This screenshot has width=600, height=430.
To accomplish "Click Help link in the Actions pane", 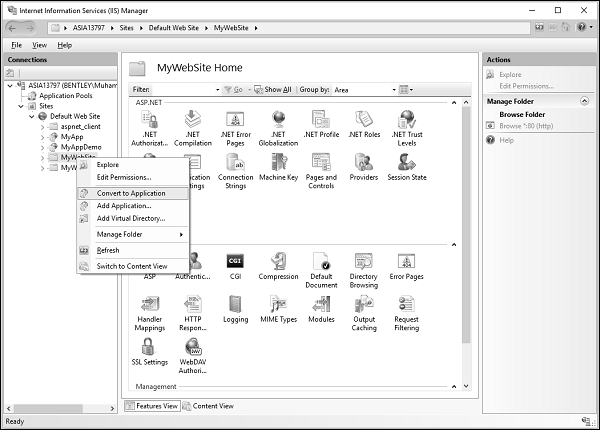I will point(506,140).
